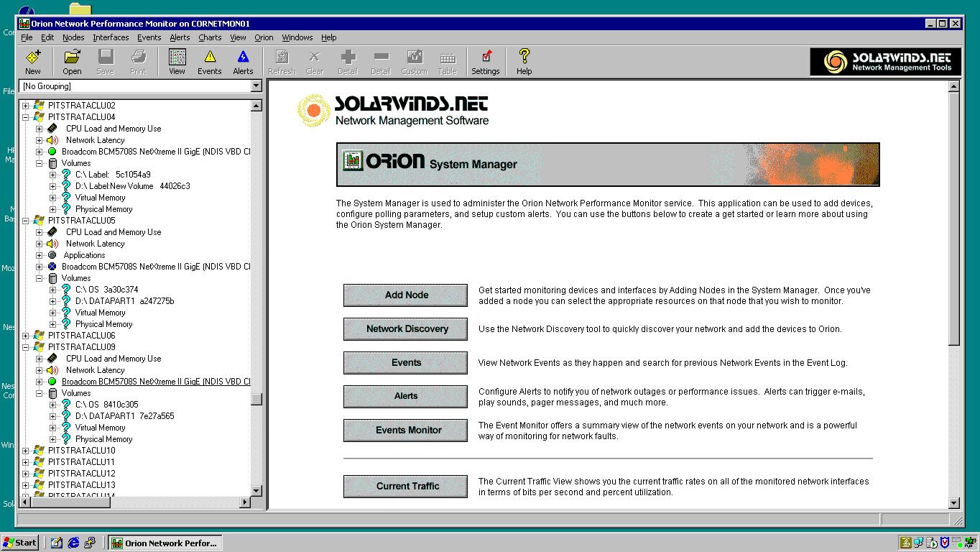980x552 pixels.
Task: Click the Save toolbar icon
Action: tap(105, 62)
